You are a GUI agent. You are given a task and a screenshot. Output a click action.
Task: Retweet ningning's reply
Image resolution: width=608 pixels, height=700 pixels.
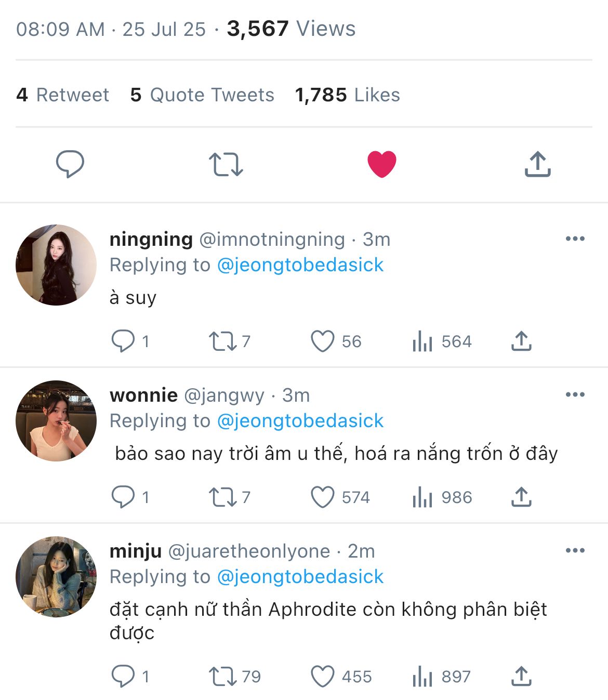[x=222, y=341]
